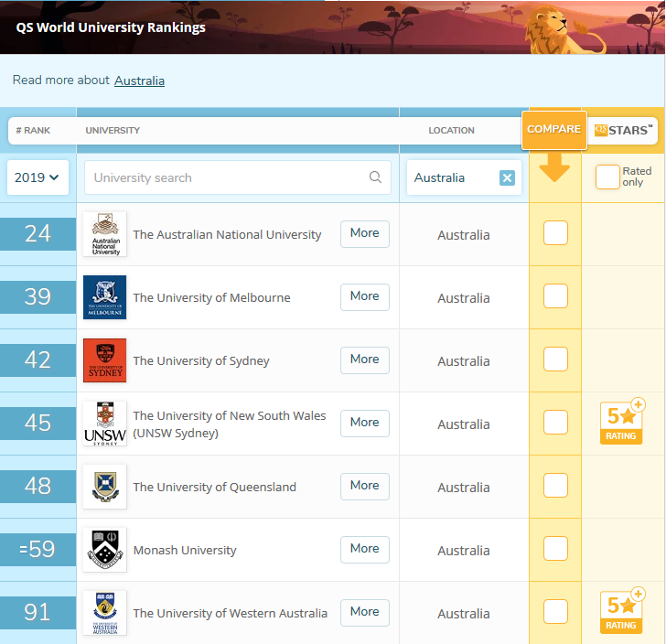Click the Monash University crest logo
666x644 pixels.
pos(105,550)
